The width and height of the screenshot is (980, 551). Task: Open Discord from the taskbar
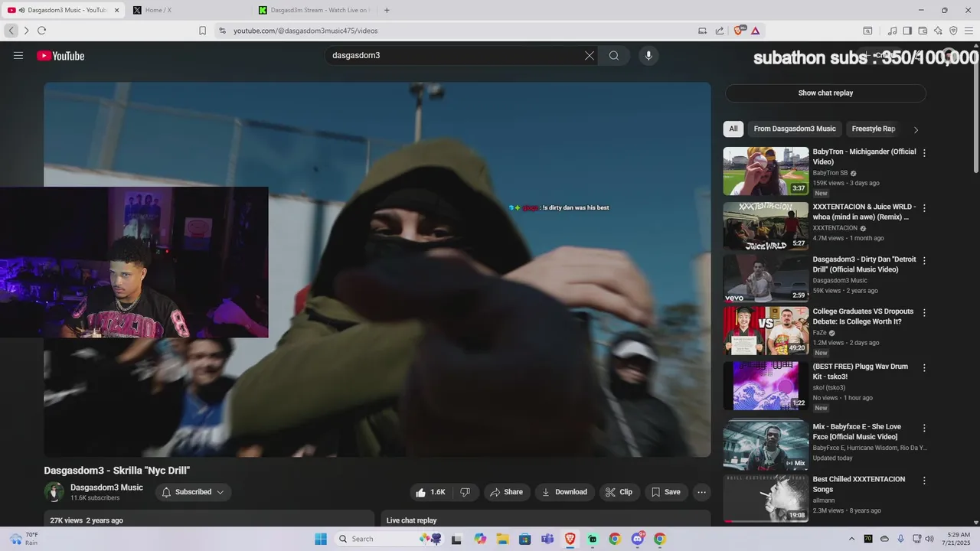(638, 539)
